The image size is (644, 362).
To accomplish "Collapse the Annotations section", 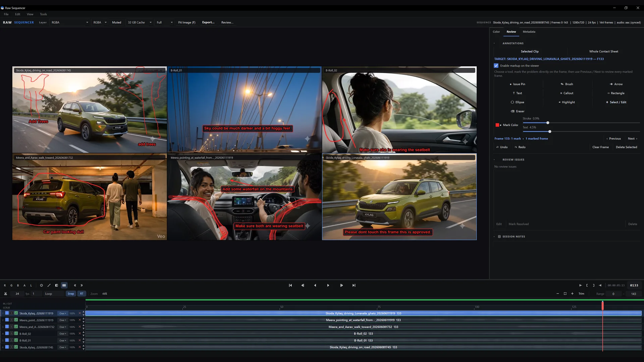I will coord(494,43).
